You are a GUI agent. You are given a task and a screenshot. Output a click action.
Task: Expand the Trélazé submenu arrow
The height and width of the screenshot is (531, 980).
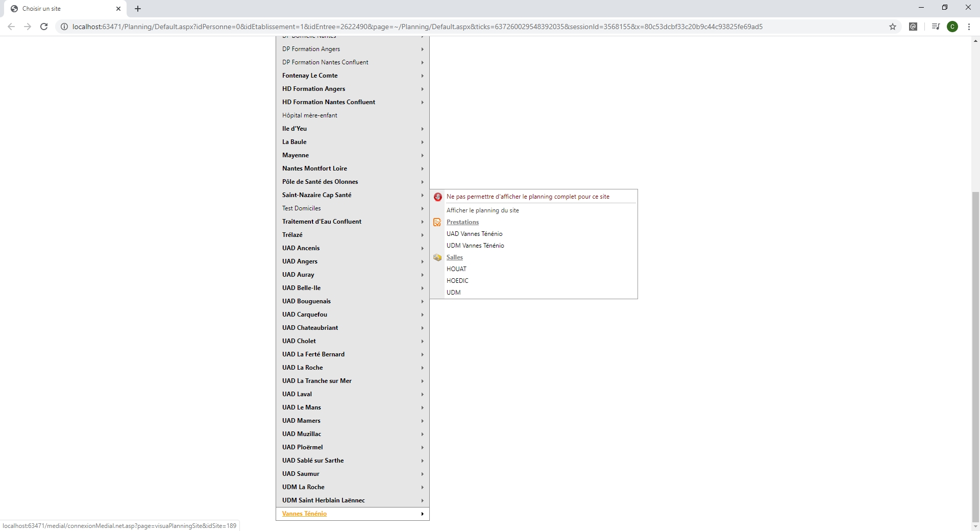423,235
